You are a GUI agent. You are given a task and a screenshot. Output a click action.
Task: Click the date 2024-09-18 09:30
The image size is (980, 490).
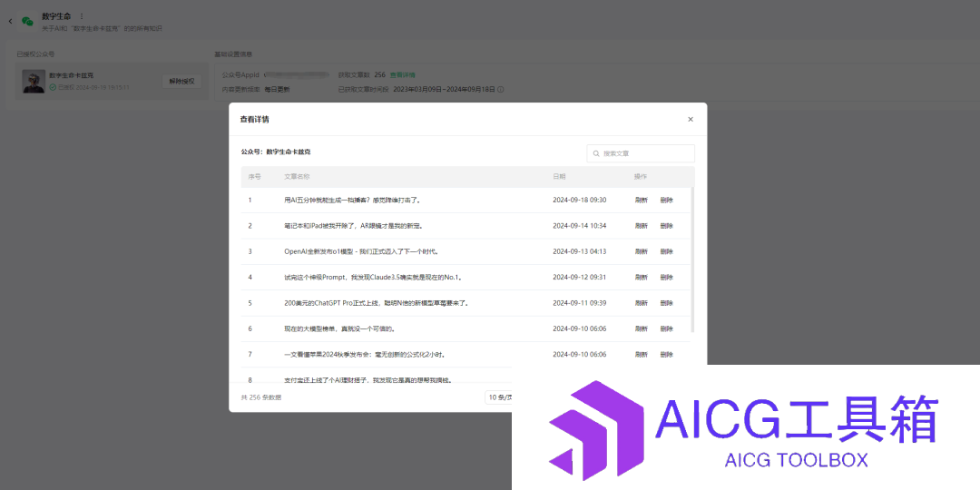coord(579,200)
